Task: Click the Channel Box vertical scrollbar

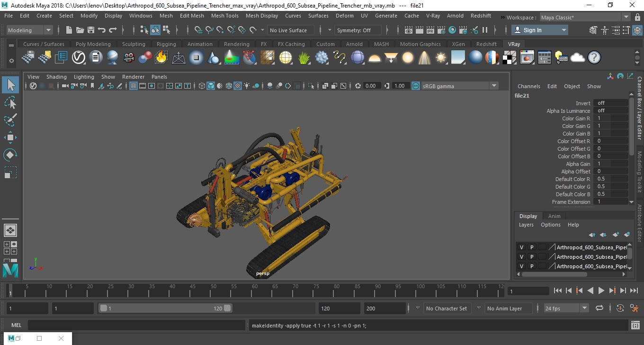Action: pyautogui.click(x=631, y=127)
